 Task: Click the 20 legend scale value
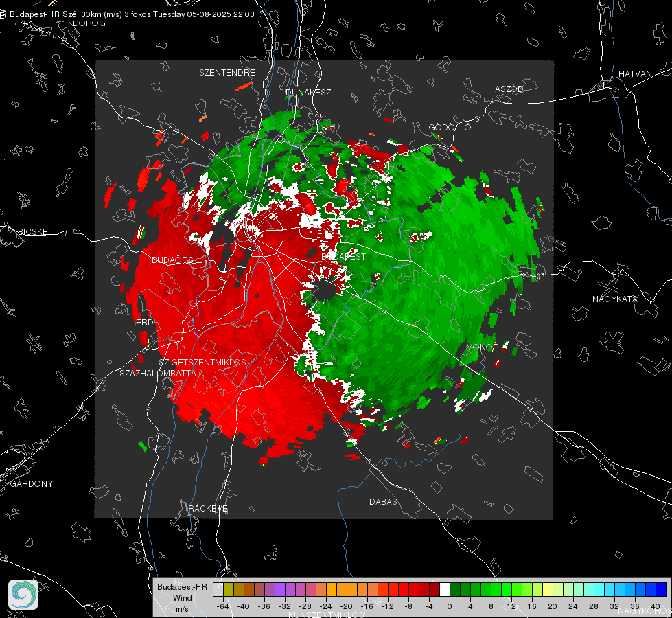coord(552,606)
